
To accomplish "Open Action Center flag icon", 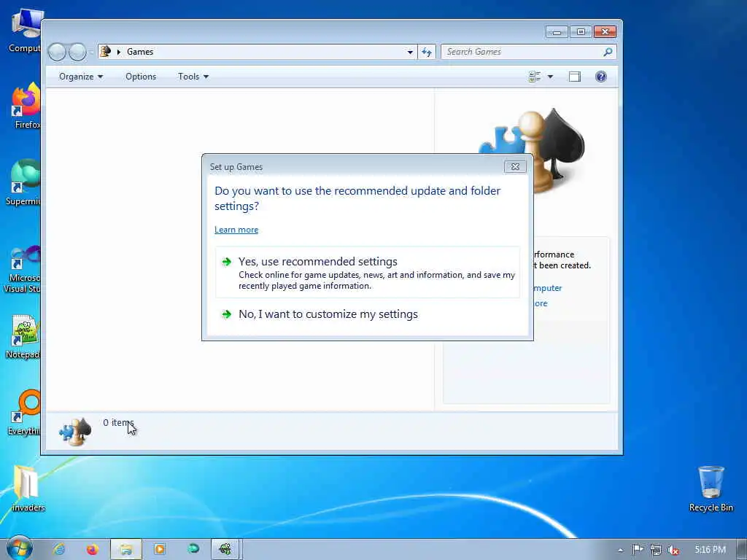I will tap(638, 550).
